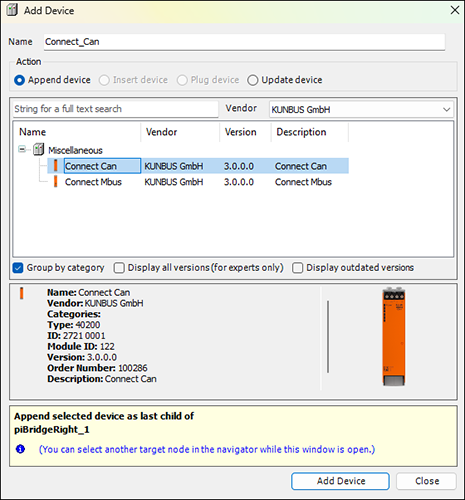The width and height of the screenshot is (465, 500).
Task: Click the full text search field
Action: pos(116,109)
